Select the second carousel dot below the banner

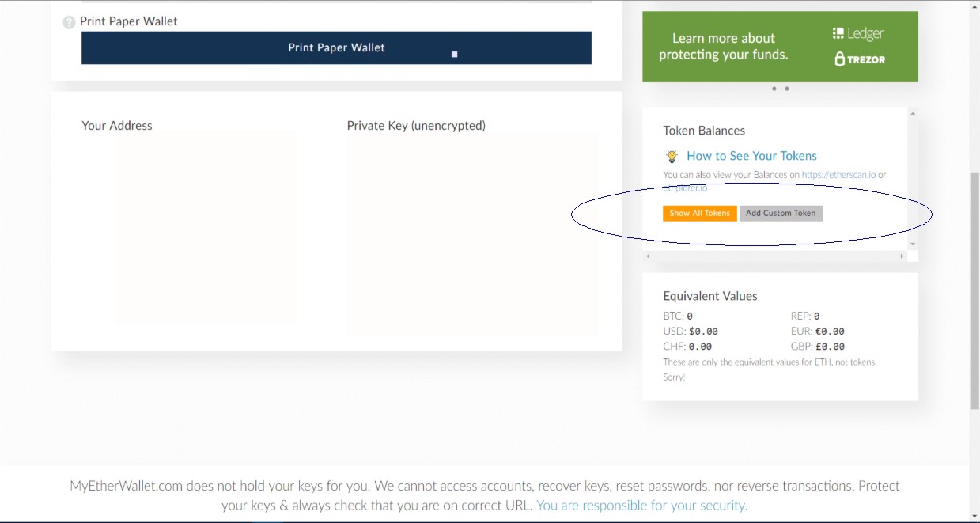(787, 89)
